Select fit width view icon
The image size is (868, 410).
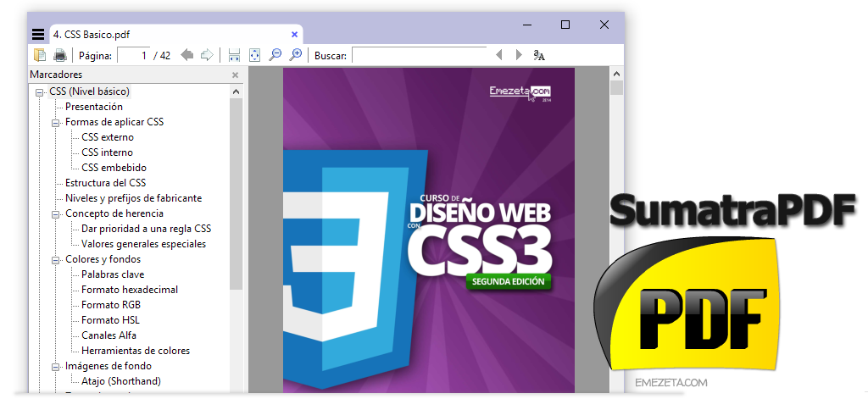(234, 55)
